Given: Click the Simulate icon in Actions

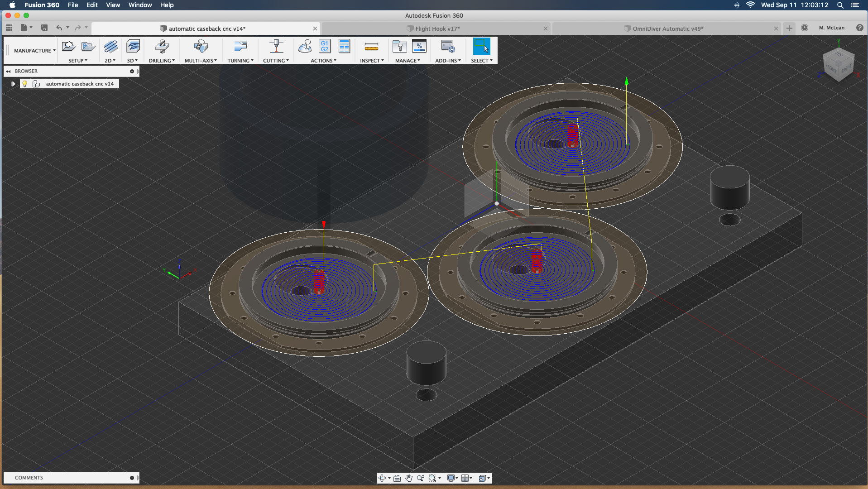Looking at the screenshot, I should tap(305, 47).
